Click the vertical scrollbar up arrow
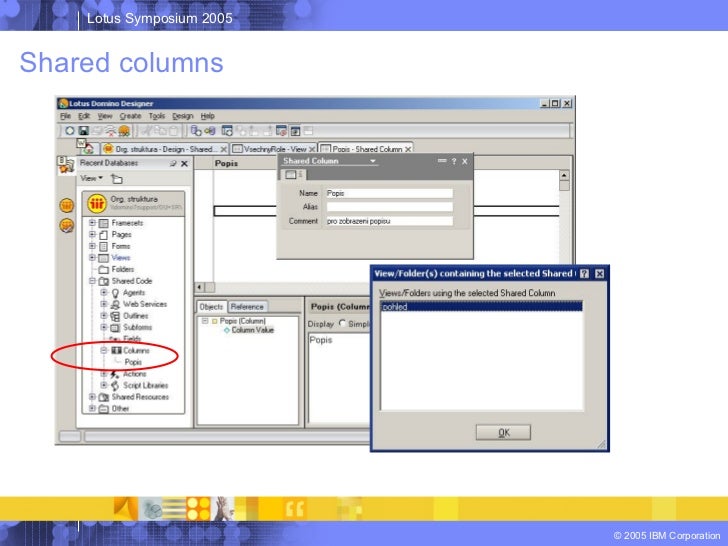The width and height of the screenshot is (728, 546). (x=564, y=176)
